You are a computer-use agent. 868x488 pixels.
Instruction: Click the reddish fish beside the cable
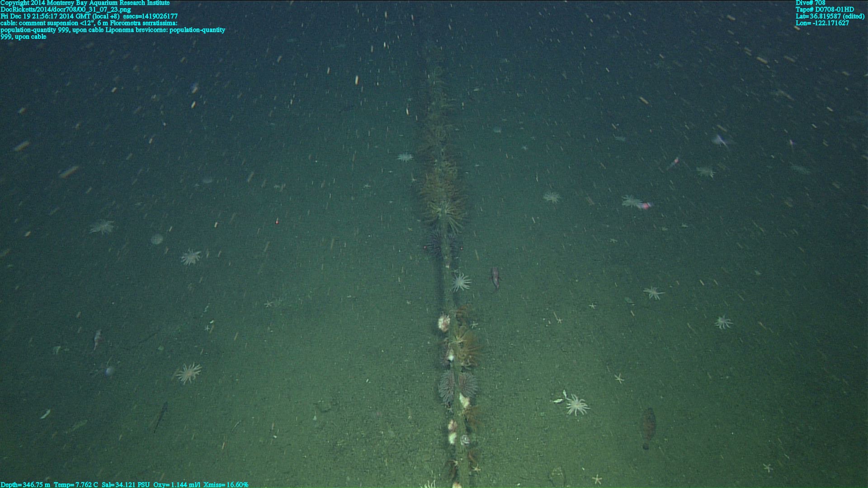tap(495, 277)
